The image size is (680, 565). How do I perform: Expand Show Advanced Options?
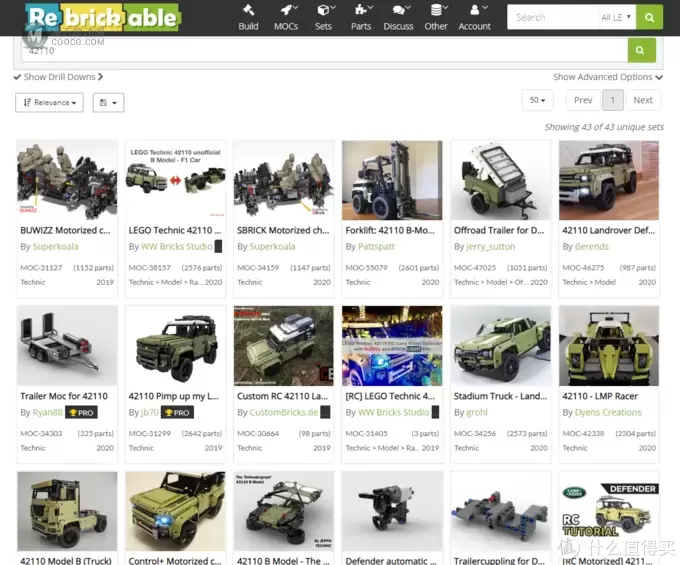608,77
